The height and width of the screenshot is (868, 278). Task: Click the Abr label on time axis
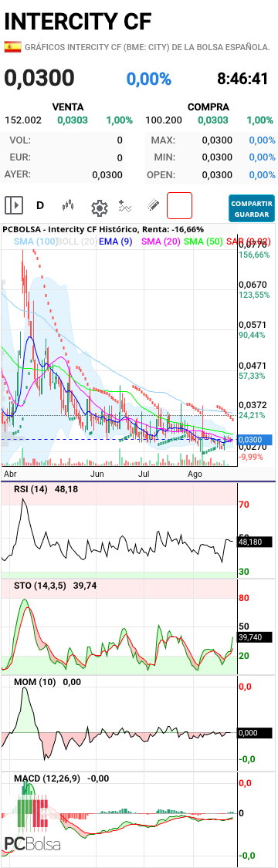(10, 475)
